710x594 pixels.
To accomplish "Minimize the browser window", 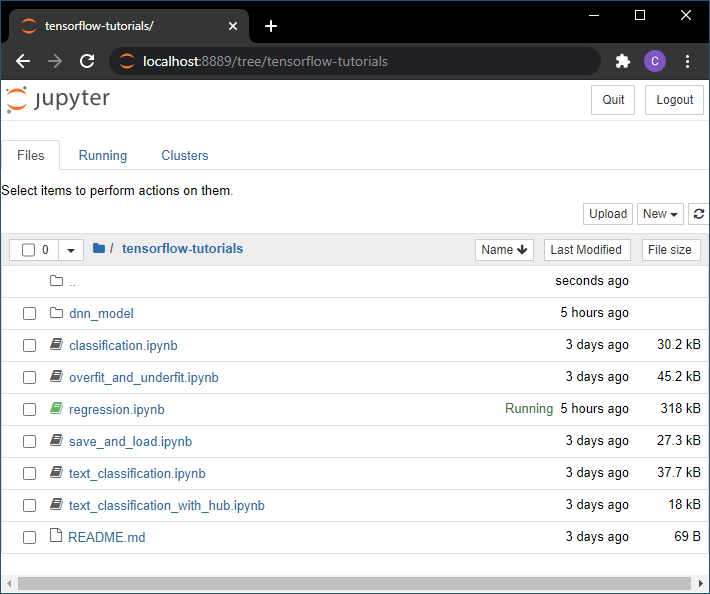I will pos(594,15).
